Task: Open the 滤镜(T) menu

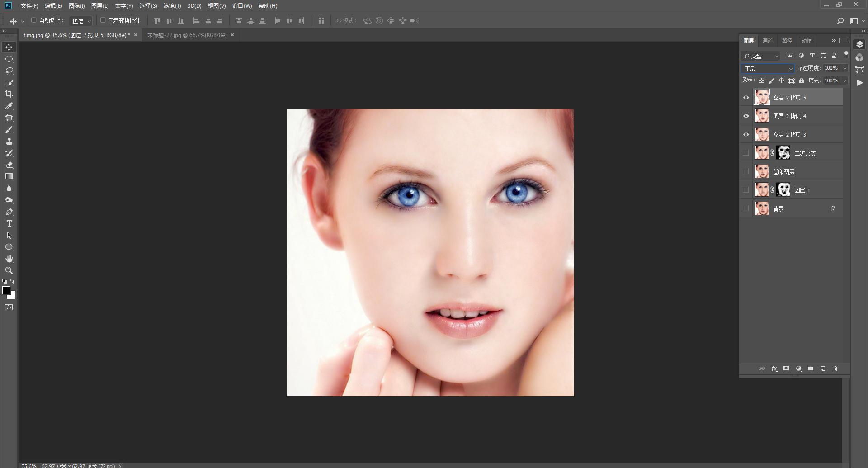Action: 172,6
